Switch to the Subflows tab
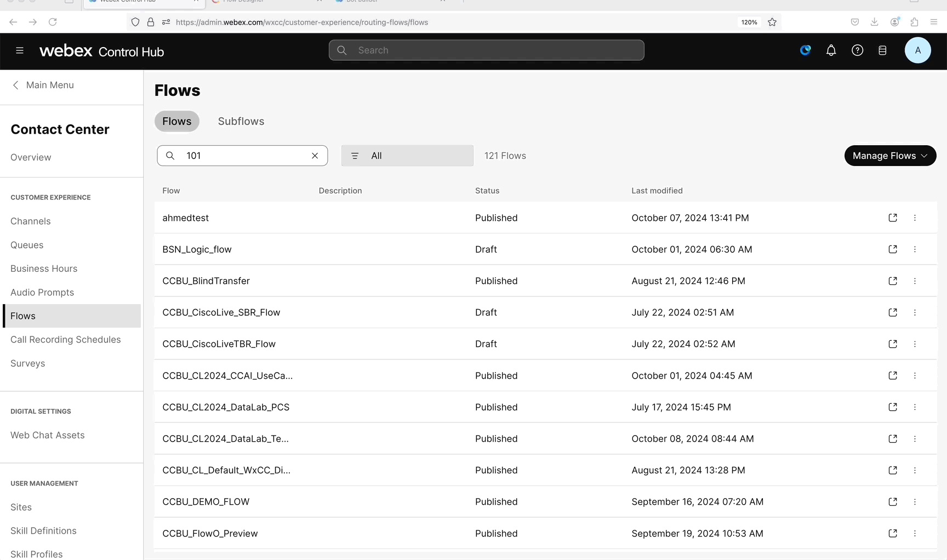The image size is (947, 560). (241, 121)
